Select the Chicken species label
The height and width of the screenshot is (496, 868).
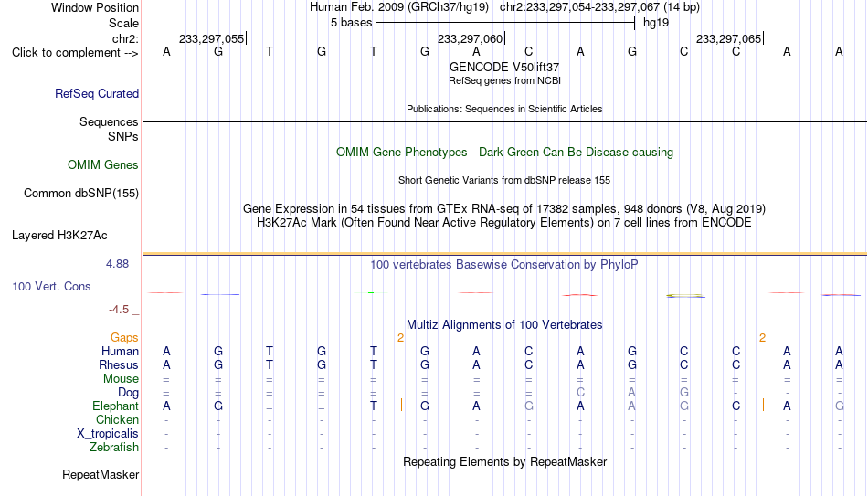pyautogui.click(x=117, y=419)
